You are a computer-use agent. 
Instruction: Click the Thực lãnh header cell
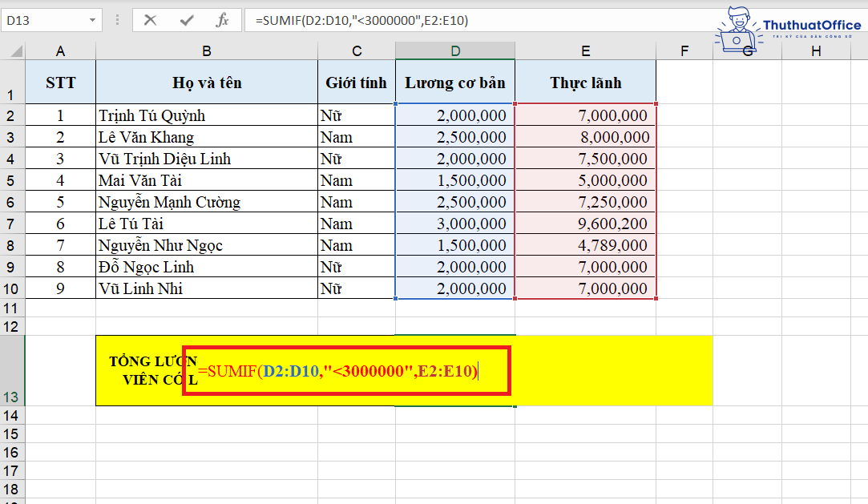tap(585, 82)
